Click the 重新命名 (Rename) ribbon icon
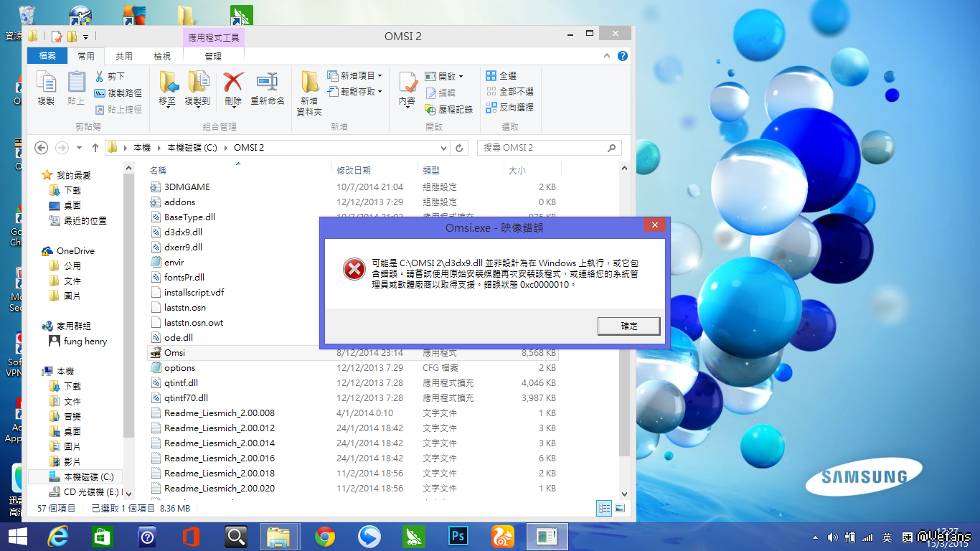 [268, 89]
